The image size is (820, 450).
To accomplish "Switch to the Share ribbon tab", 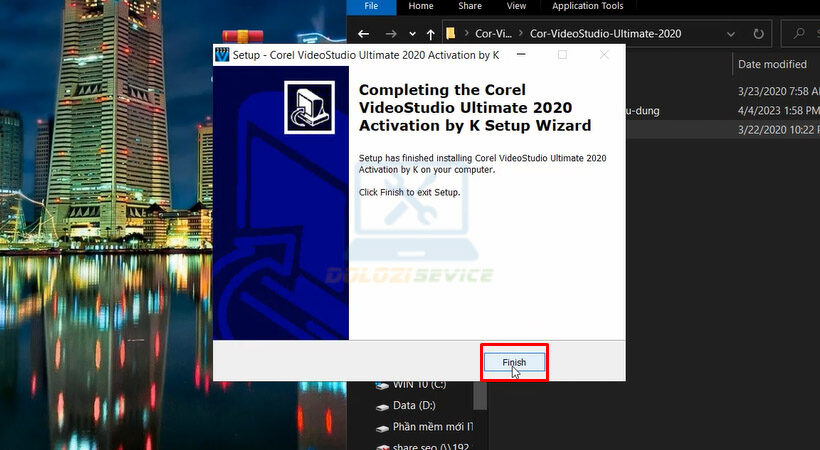I will [x=470, y=6].
